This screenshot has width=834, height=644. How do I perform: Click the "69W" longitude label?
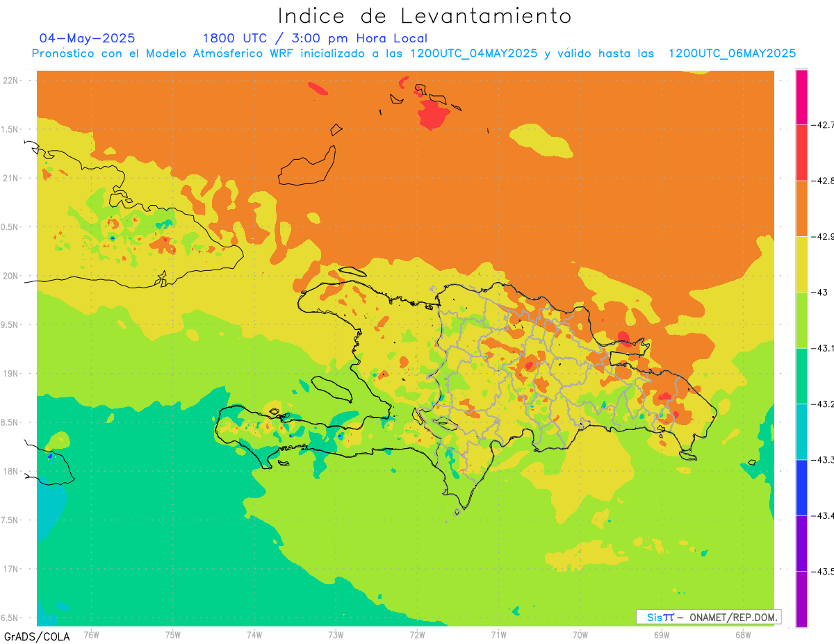[x=662, y=634]
